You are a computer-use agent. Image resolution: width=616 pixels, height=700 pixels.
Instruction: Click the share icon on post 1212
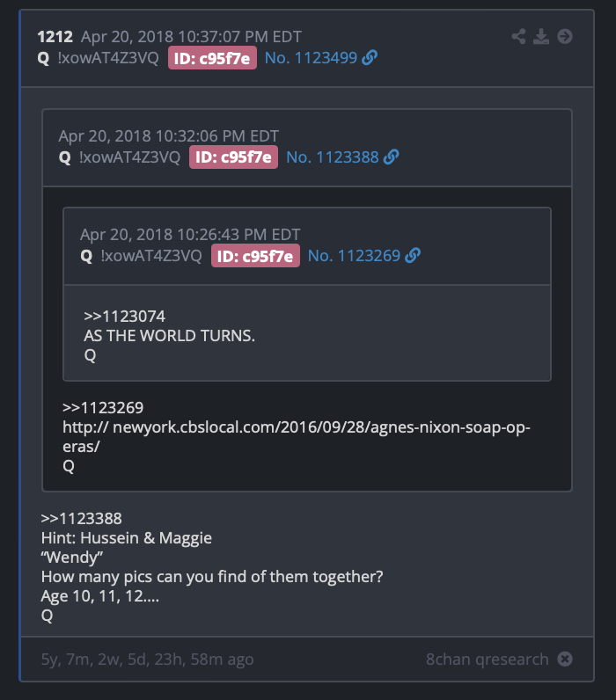click(518, 37)
